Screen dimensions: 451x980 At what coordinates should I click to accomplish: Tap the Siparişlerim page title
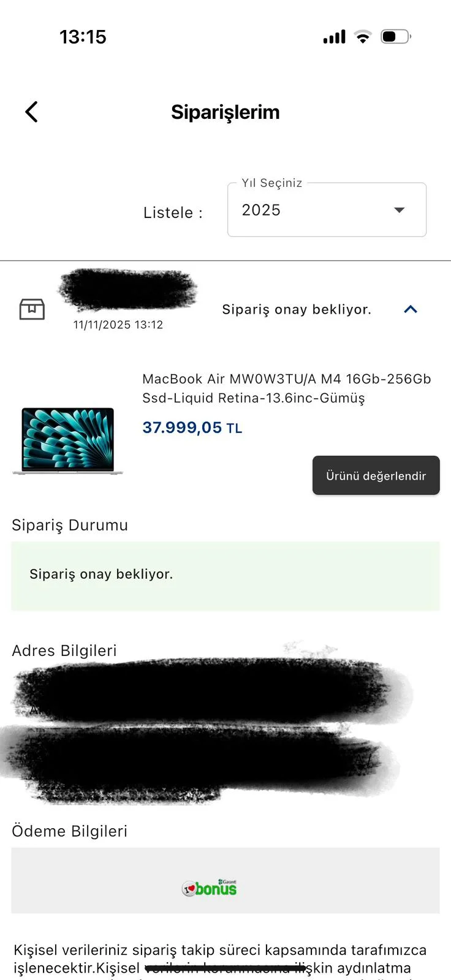225,112
